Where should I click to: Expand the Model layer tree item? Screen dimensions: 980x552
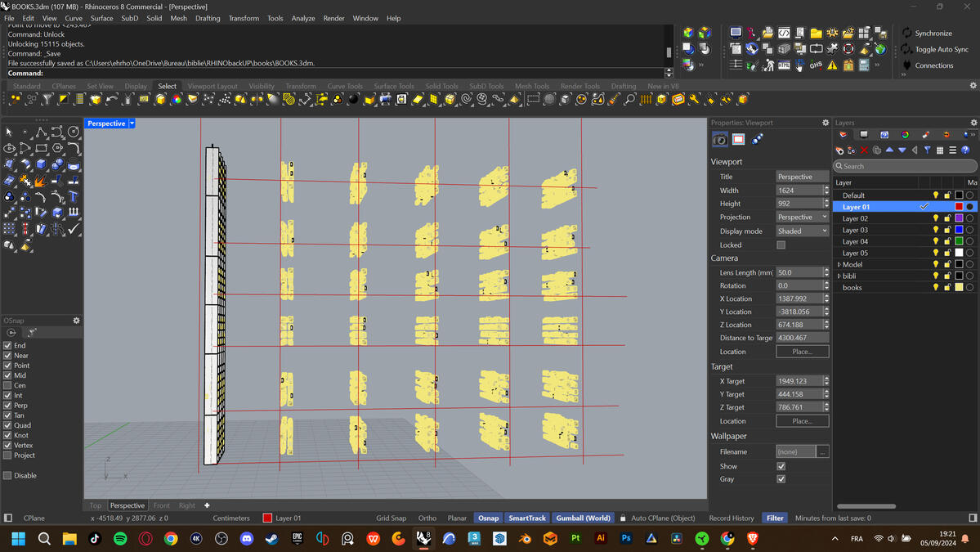[x=839, y=265]
